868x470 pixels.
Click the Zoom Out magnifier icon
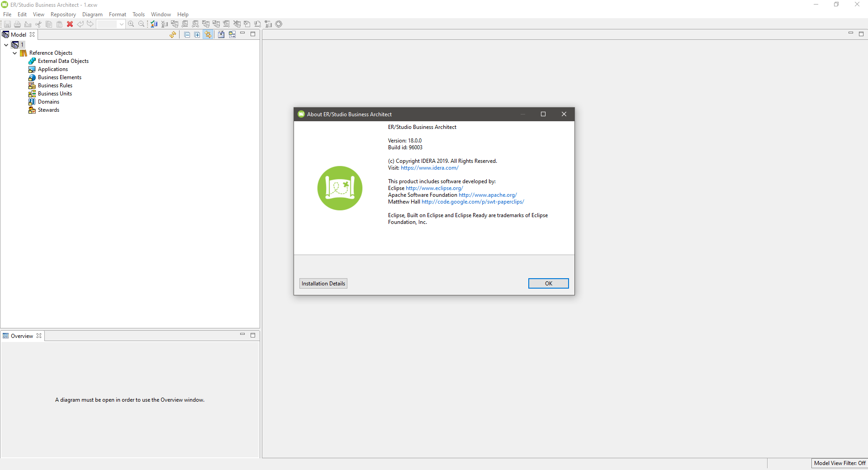pyautogui.click(x=142, y=24)
